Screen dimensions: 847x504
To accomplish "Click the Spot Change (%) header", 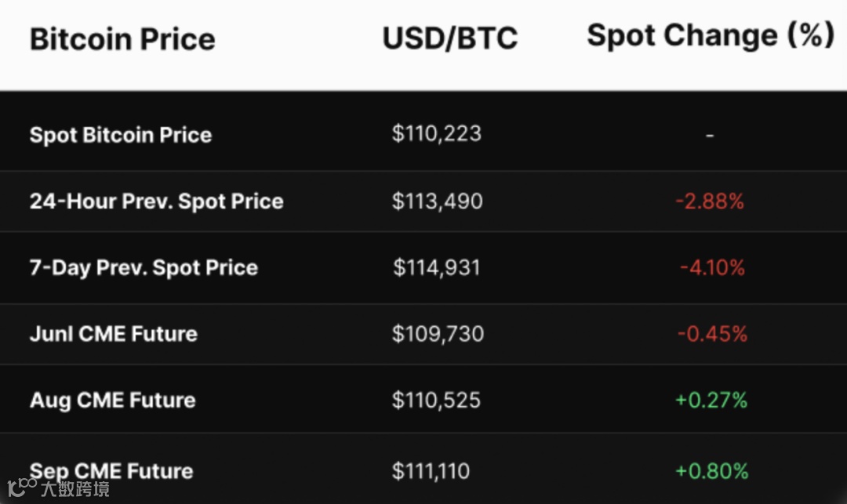I will coord(711,35).
